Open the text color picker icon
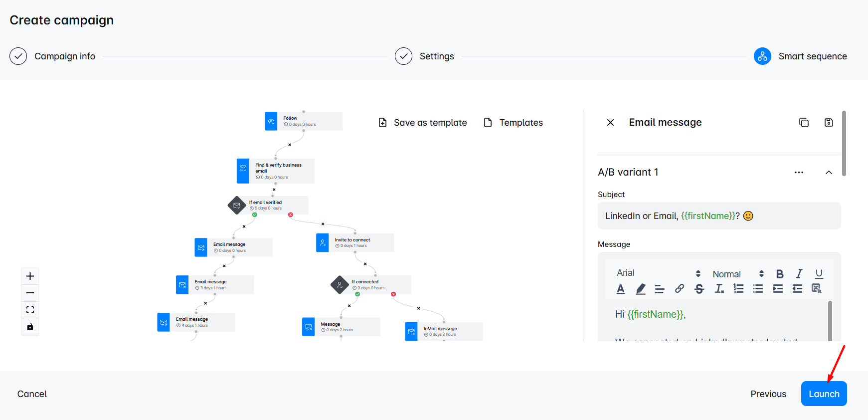The width and height of the screenshot is (868, 420). click(621, 288)
